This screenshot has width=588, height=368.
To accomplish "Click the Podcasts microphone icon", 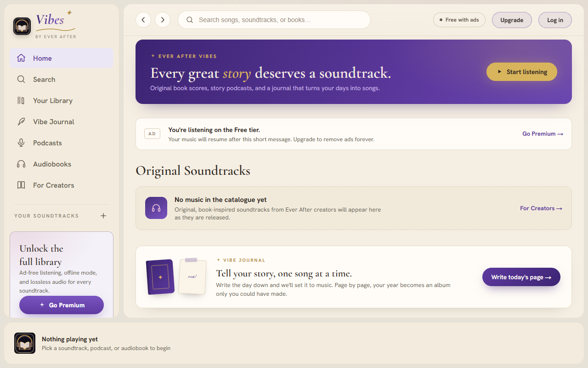I will click(x=21, y=143).
